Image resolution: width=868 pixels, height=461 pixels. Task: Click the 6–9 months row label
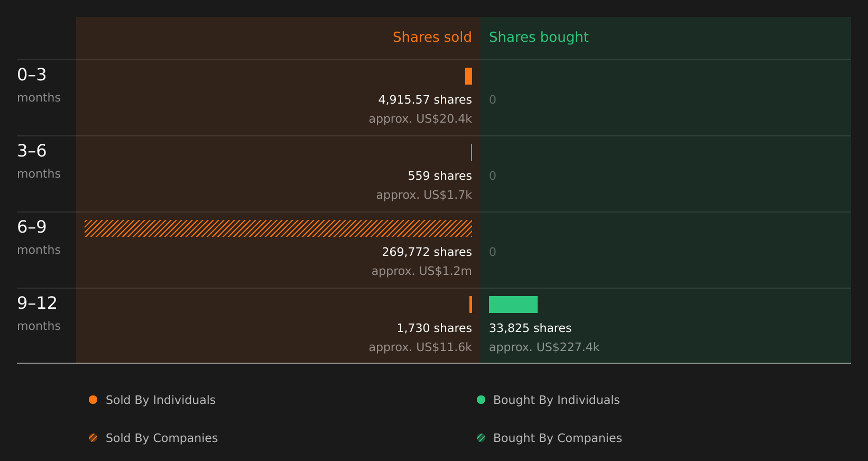(x=39, y=237)
